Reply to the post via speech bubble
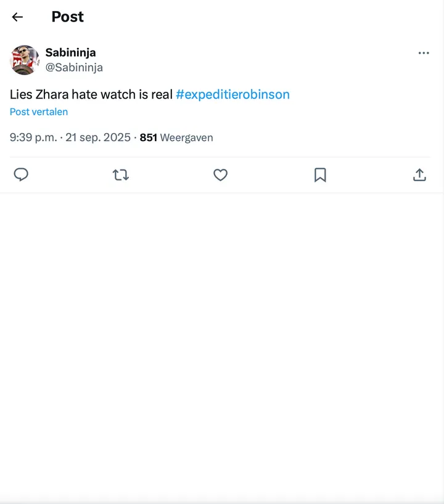Image resolution: width=444 pixels, height=504 pixels. [21, 175]
